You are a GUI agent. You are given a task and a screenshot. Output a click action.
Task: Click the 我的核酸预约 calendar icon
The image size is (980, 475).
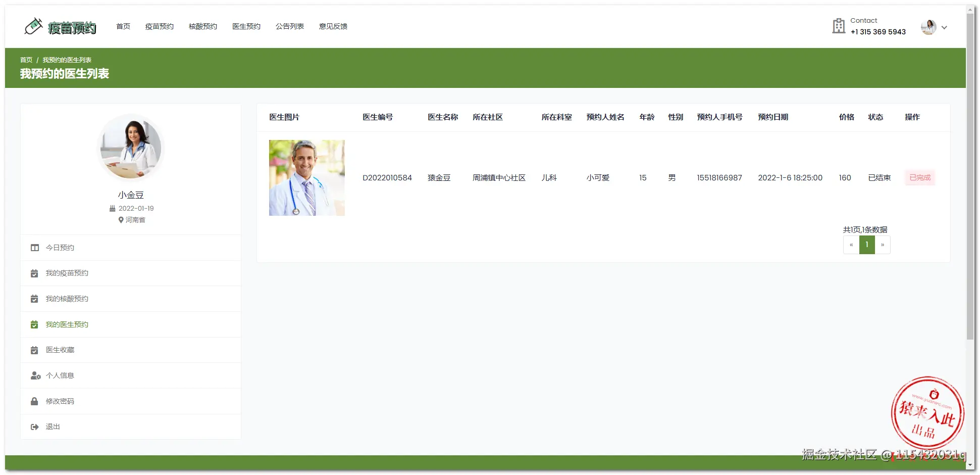point(34,299)
